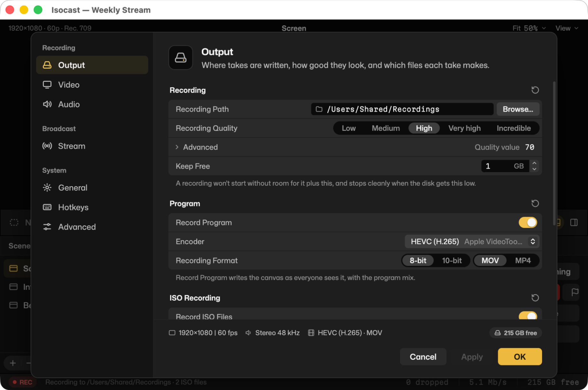Reset the Recording section to defaults
588x390 pixels.
(x=535, y=90)
